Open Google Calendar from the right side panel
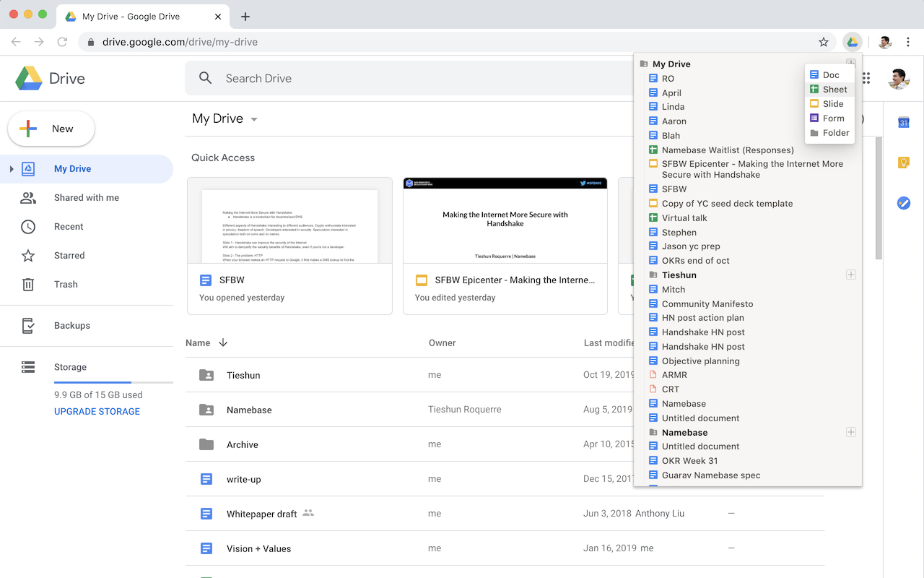Viewport: 924px width, 578px height. 903,123
